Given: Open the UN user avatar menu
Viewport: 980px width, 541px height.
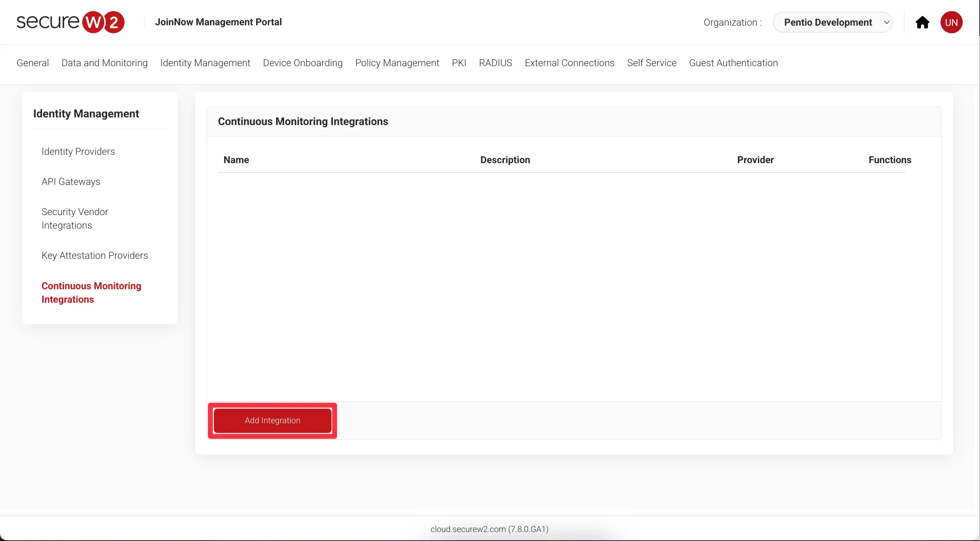Looking at the screenshot, I should [951, 23].
